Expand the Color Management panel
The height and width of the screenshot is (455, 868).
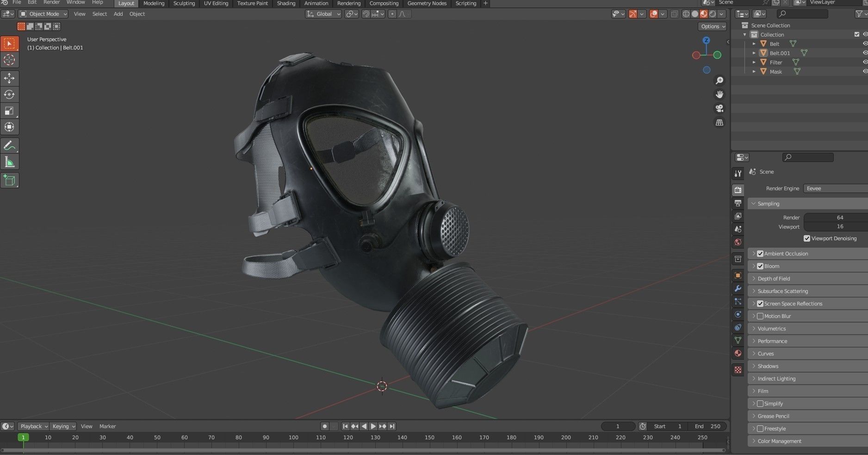pyautogui.click(x=808, y=441)
